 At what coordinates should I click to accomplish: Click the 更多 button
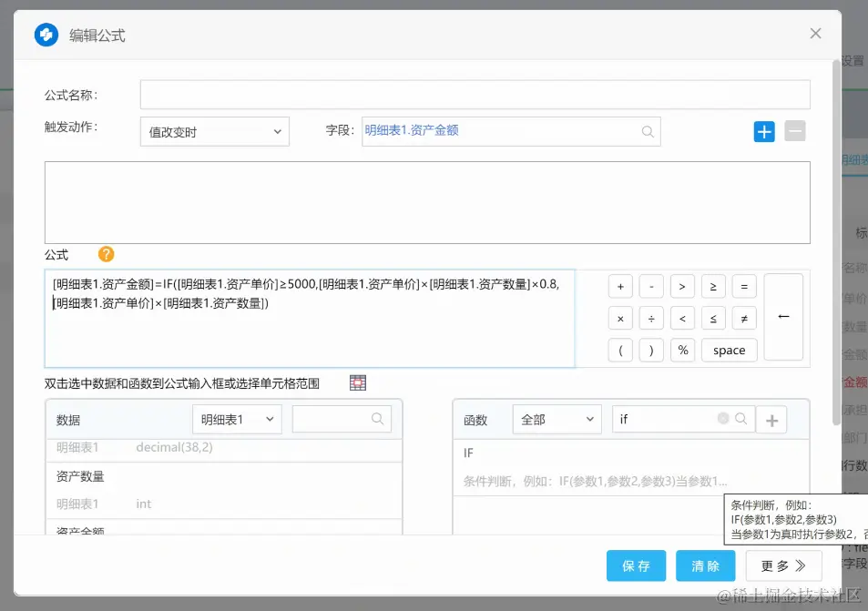(783, 565)
